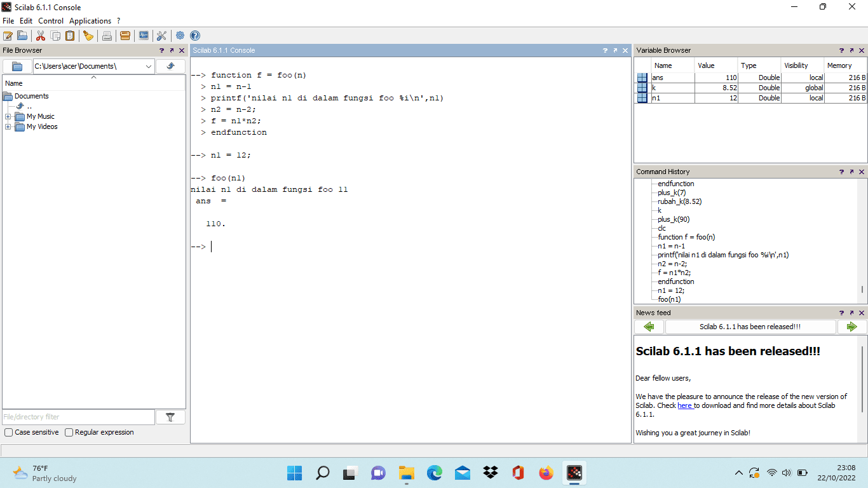Launch Xcos from the toolbar
The width and height of the screenshot is (868, 488).
pos(144,36)
